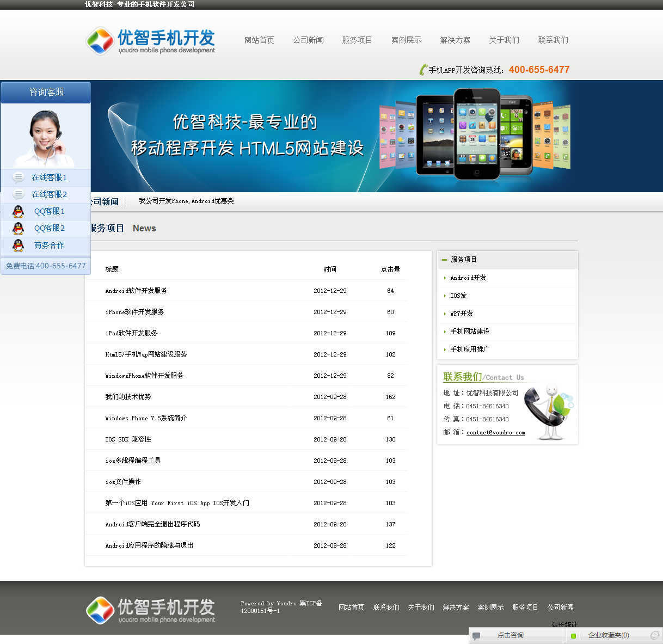Click the smartphones banner image
Image resolution: width=663 pixels, height=644 pixels.
(474, 135)
